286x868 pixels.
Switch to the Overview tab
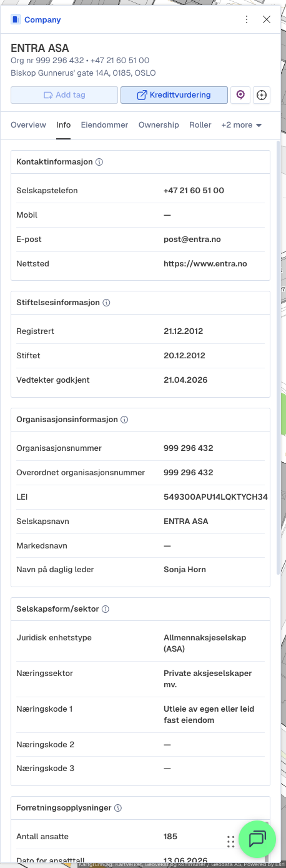28,125
